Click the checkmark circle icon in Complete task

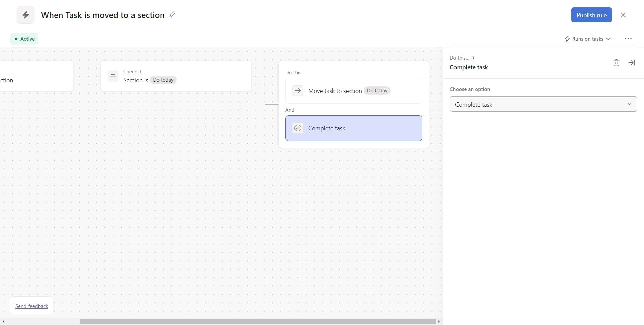(298, 128)
